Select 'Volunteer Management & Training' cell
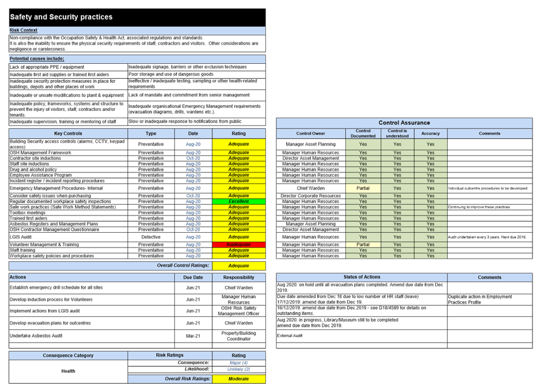The width and height of the screenshot is (554, 392). point(68,245)
